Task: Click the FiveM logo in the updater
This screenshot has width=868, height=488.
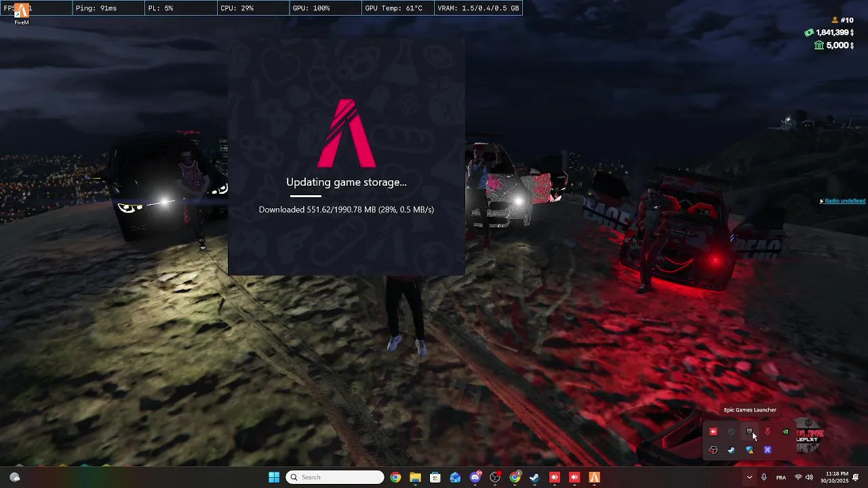Action: click(x=347, y=134)
